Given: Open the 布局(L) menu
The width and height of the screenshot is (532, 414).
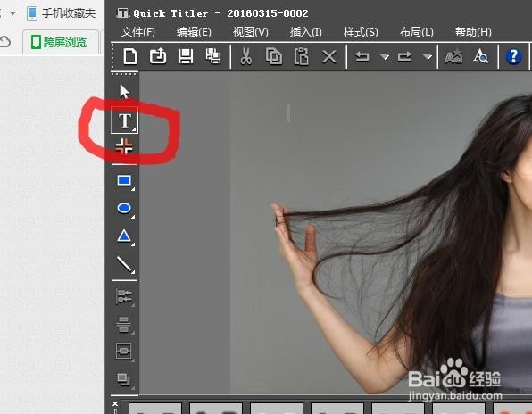Looking at the screenshot, I should pyautogui.click(x=416, y=32).
